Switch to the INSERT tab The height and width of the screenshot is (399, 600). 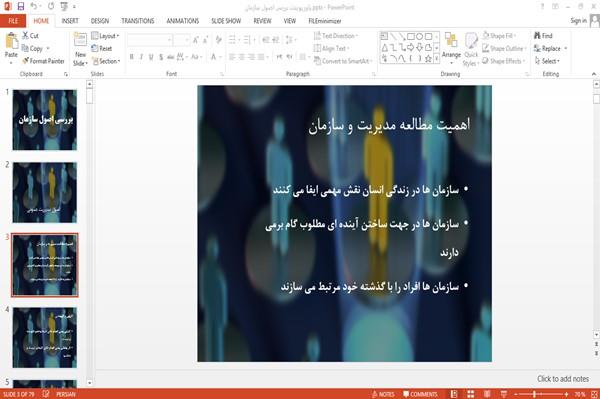tap(70, 21)
